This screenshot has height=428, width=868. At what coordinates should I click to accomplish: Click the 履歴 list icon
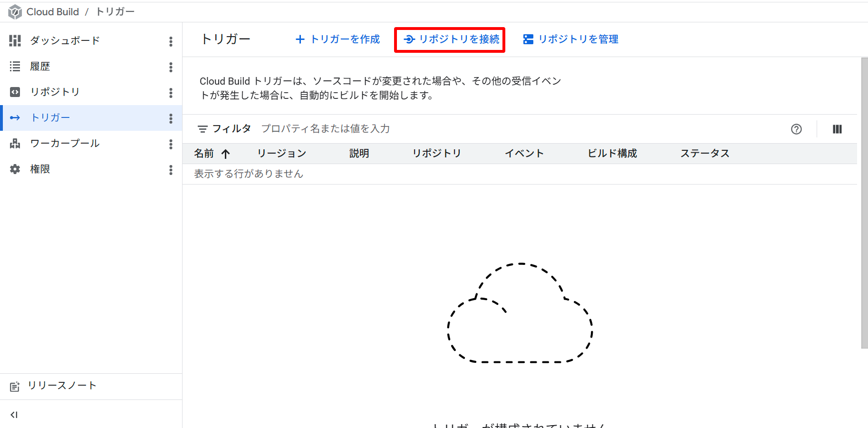point(15,66)
